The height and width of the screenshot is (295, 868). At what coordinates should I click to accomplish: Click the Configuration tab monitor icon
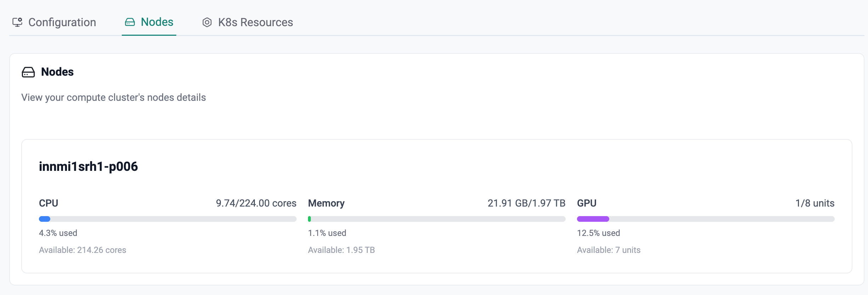(x=17, y=22)
